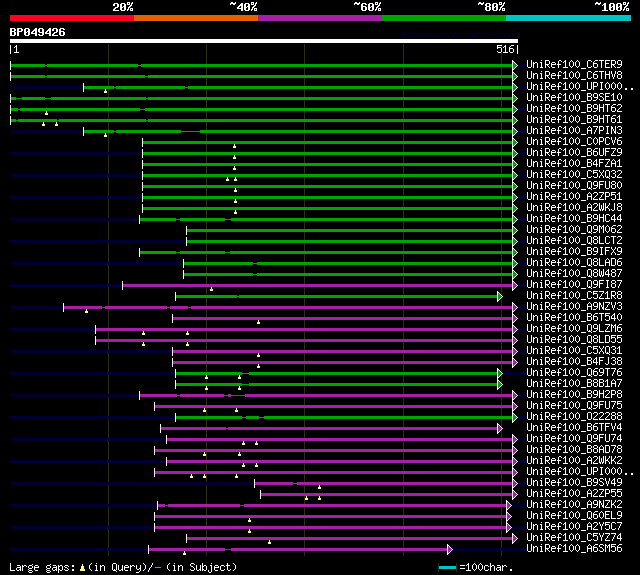Open the UniRef100_C6THV8 hit label
This screenshot has width=640, height=575.
(x=574, y=75)
